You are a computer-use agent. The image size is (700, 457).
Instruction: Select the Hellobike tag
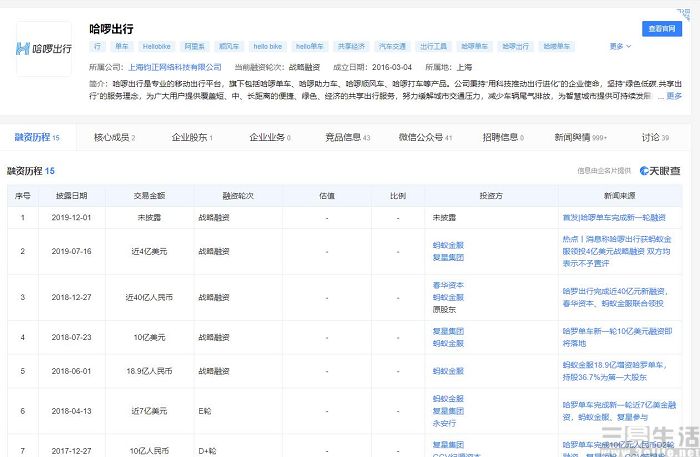156,46
